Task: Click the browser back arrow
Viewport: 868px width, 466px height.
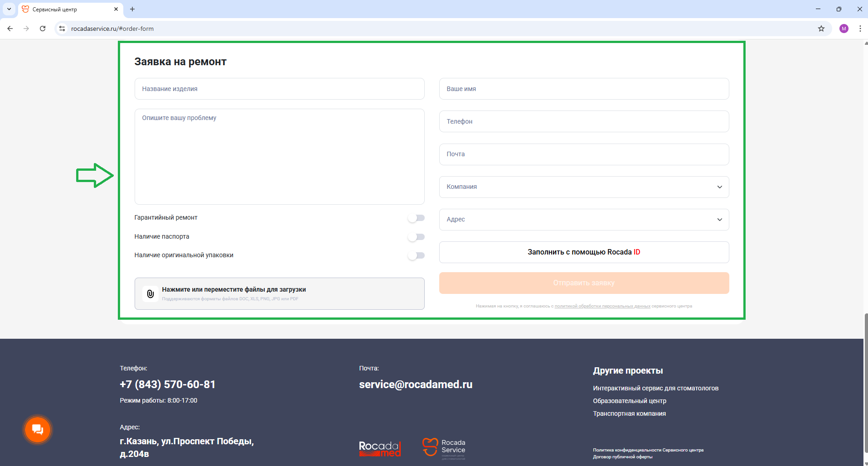Action: click(10, 29)
